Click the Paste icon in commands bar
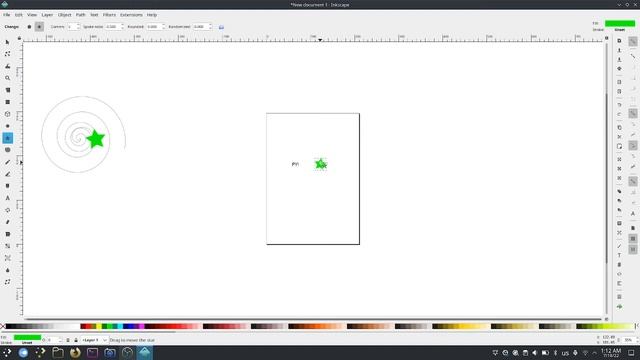Image resolution: width=640 pixels, height=360 pixels. [619, 146]
